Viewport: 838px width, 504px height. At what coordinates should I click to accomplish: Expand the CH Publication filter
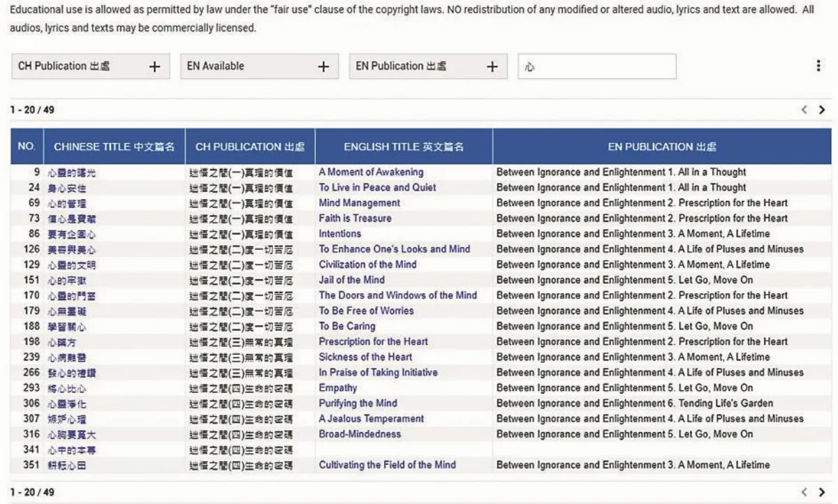pyautogui.click(x=90, y=66)
